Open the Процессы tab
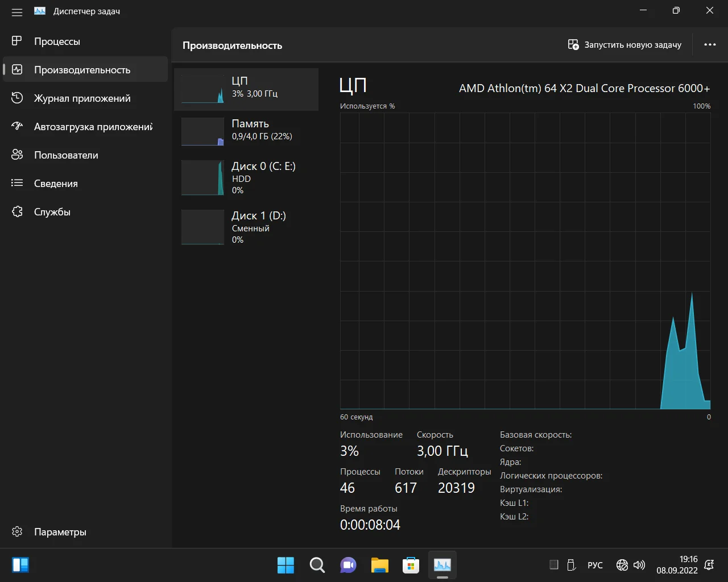 pyautogui.click(x=57, y=41)
